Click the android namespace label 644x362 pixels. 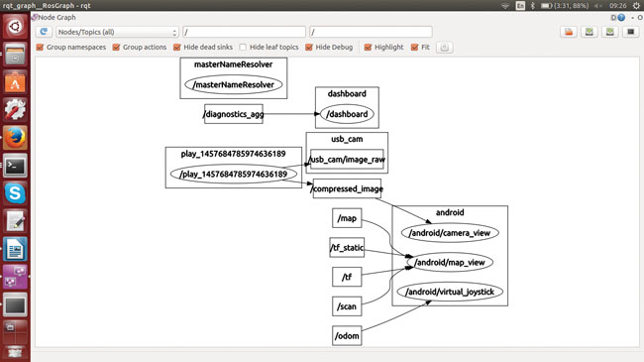(450, 212)
